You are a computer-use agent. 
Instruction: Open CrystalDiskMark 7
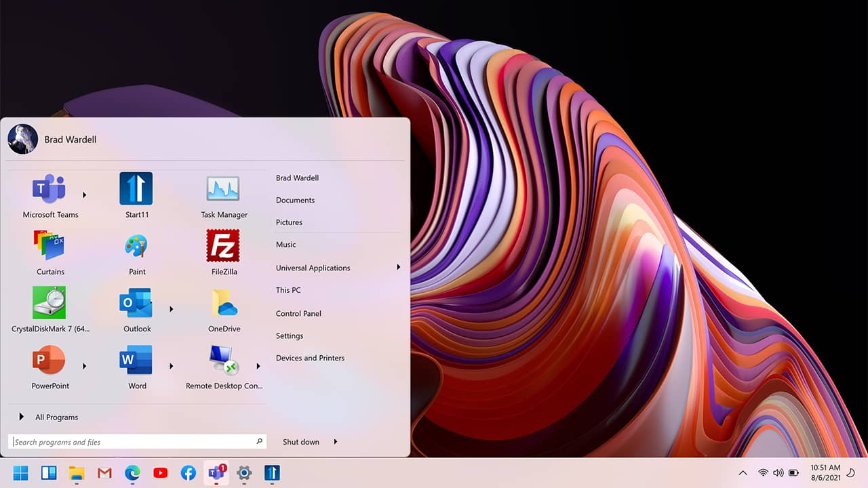coord(50,309)
